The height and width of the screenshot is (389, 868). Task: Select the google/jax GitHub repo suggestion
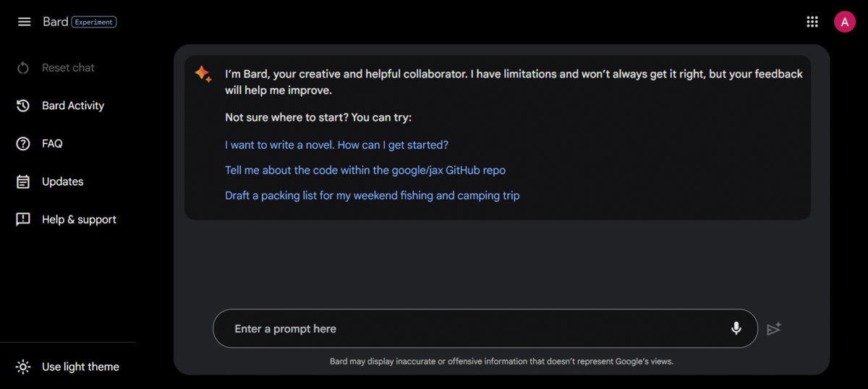coord(365,170)
